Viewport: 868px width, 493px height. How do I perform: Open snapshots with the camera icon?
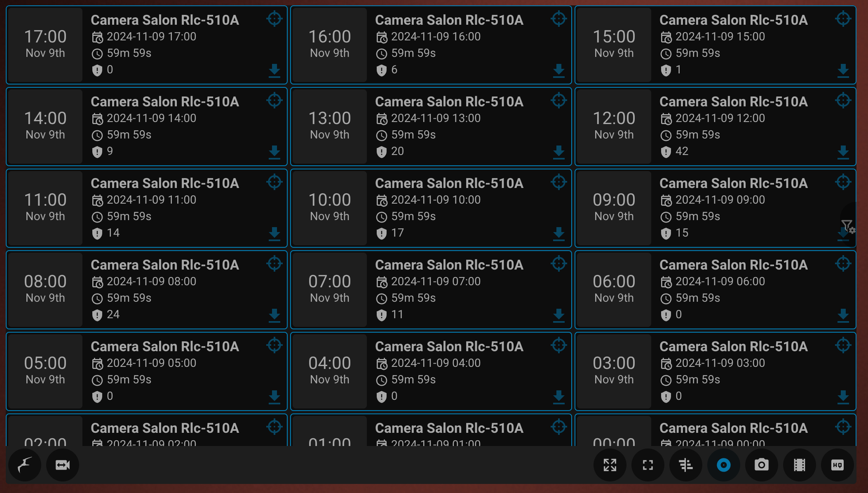[x=762, y=465]
